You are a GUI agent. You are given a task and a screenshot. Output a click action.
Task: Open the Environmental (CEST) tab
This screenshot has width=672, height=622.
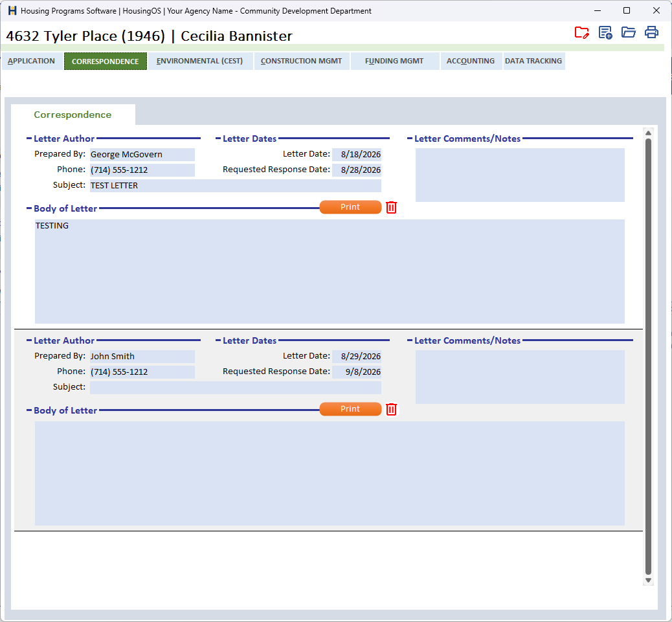pyautogui.click(x=199, y=61)
